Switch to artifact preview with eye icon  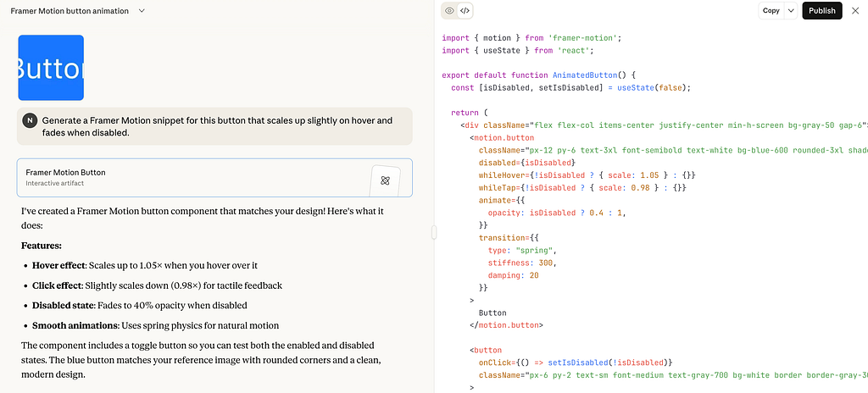coord(450,11)
